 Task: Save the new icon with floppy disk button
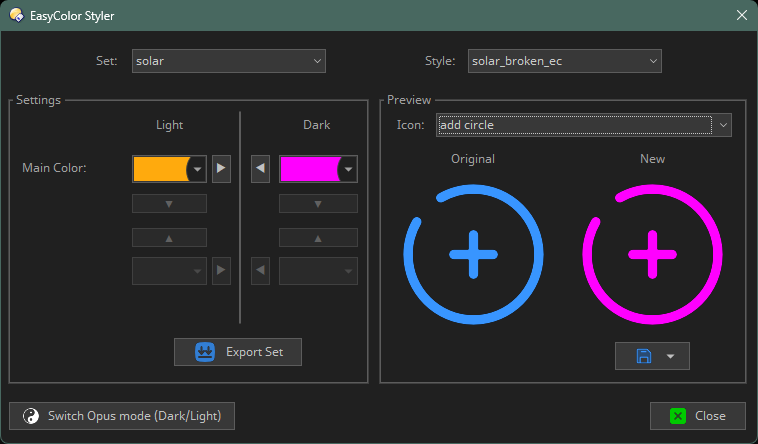tap(643, 356)
